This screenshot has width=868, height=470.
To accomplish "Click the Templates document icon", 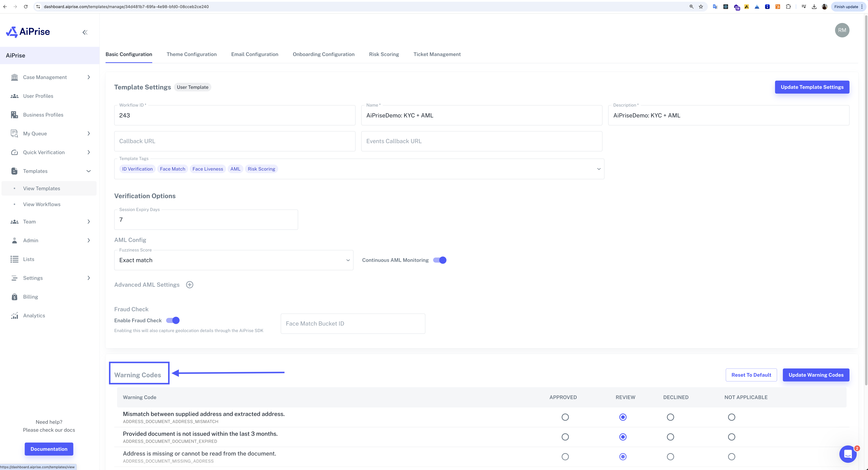I will (x=14, y=171).
